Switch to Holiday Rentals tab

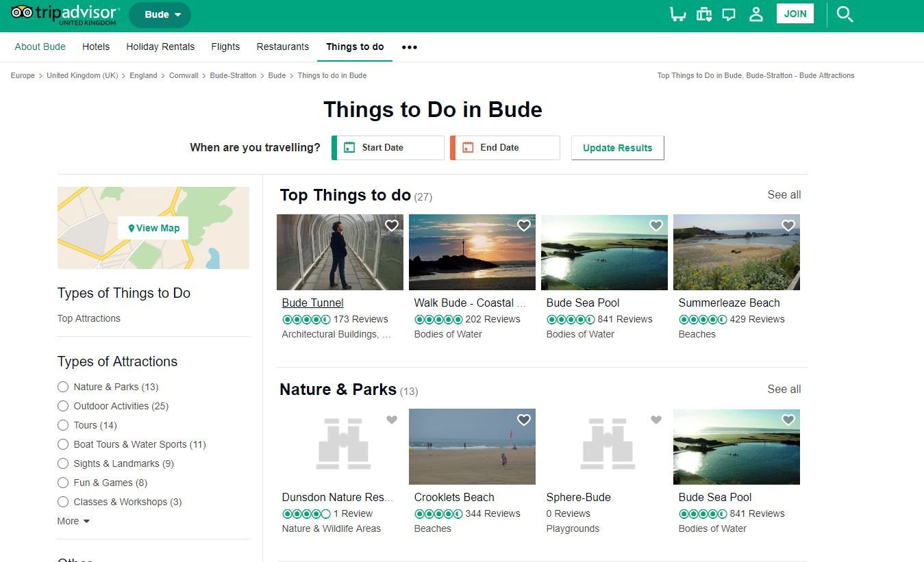point(160,47)
